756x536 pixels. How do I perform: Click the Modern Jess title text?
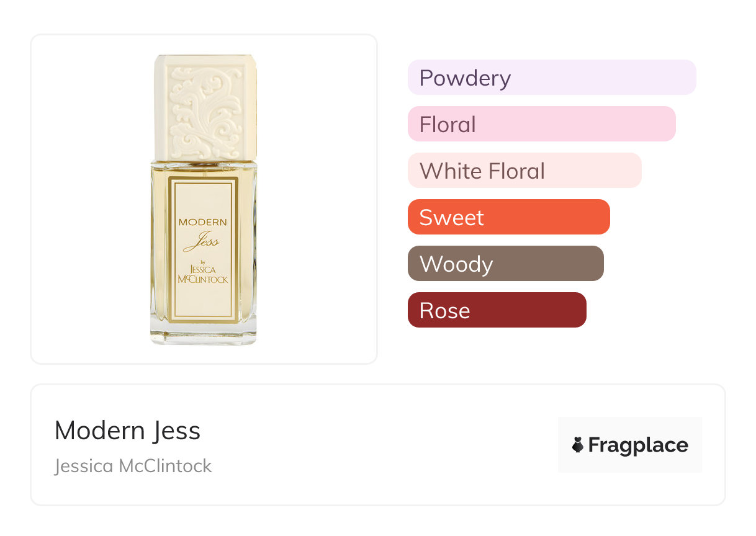pyautogui.click(x=128, y=431)
